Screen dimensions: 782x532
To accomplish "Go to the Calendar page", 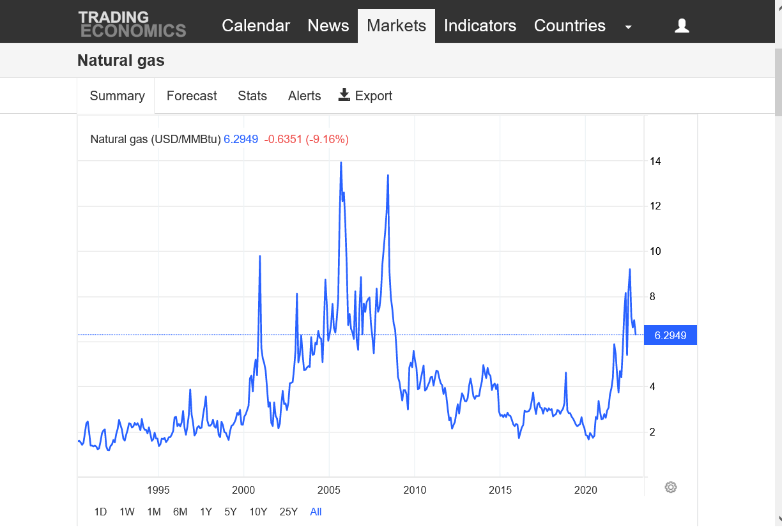I will (x=256, y=26).
